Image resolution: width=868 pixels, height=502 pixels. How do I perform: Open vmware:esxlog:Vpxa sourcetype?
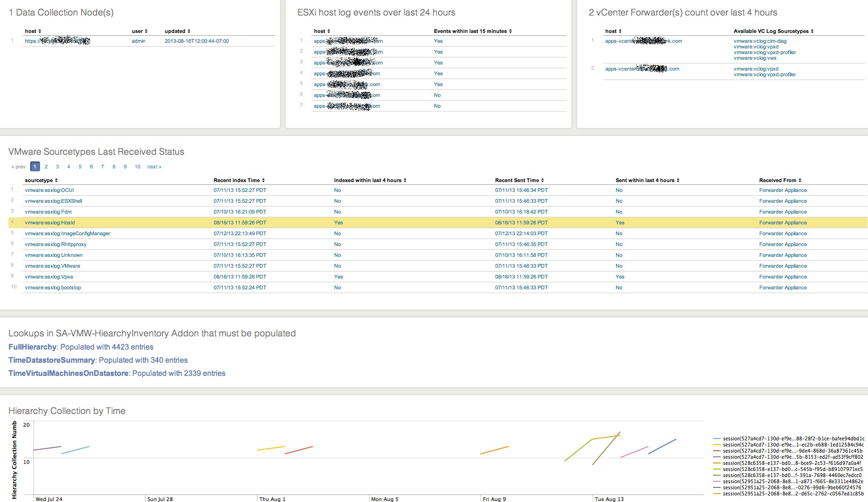pos(49,277)
